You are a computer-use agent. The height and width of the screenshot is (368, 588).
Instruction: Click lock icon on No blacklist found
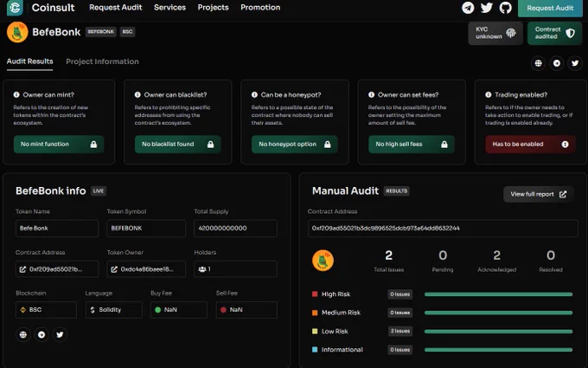point(210,145)
